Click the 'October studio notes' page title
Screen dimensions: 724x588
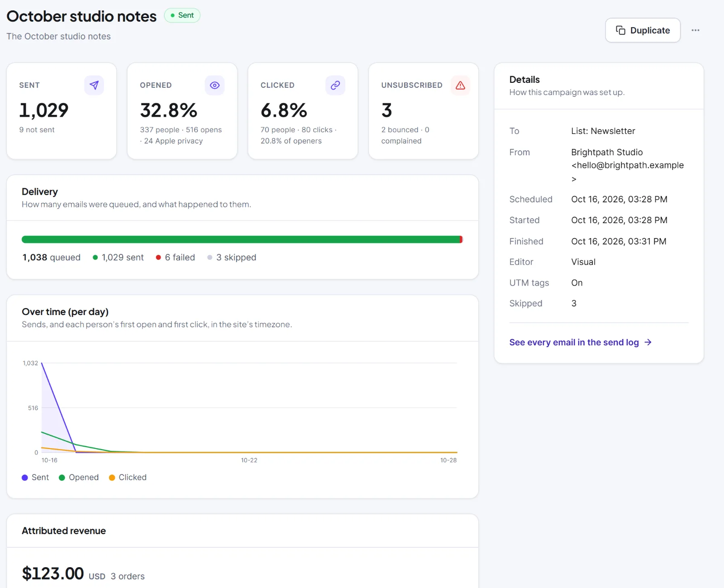[x=81, y=16]
